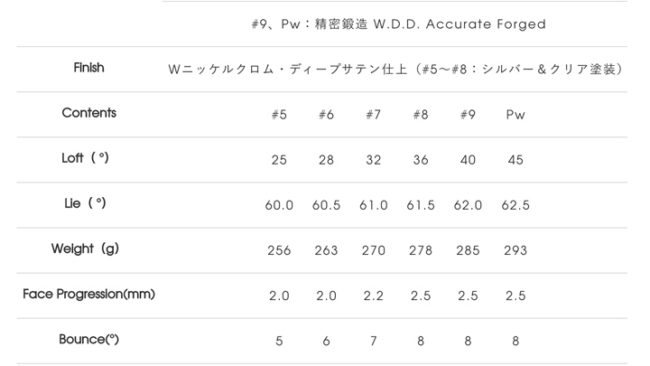Click the Face Progression(mm) label
650x366 pixels.
coord(89,294)
